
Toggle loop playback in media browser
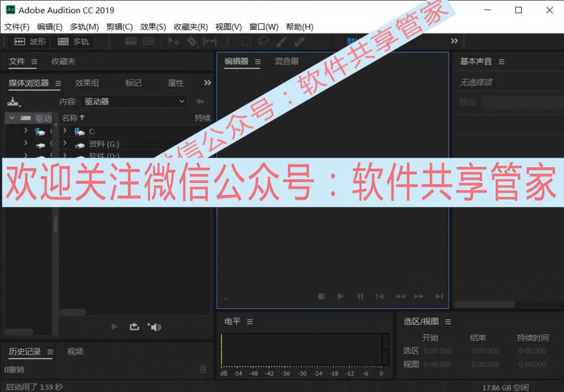tap(134, 326)
